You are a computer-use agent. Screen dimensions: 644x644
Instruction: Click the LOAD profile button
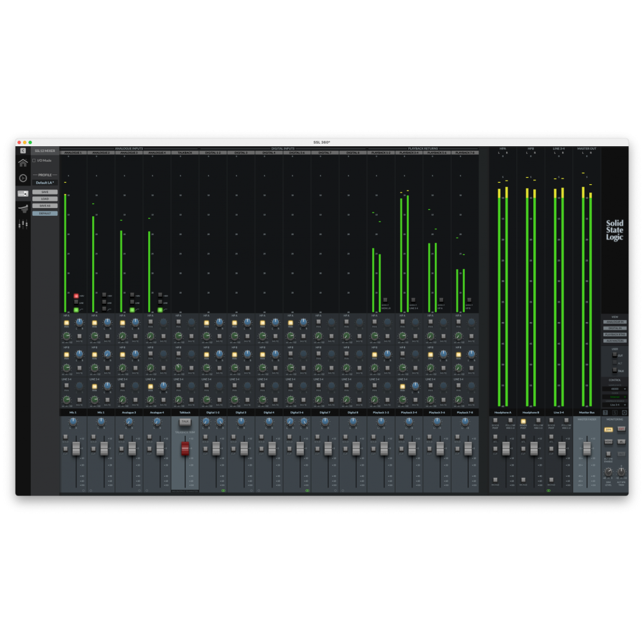[x=45, y=199]
